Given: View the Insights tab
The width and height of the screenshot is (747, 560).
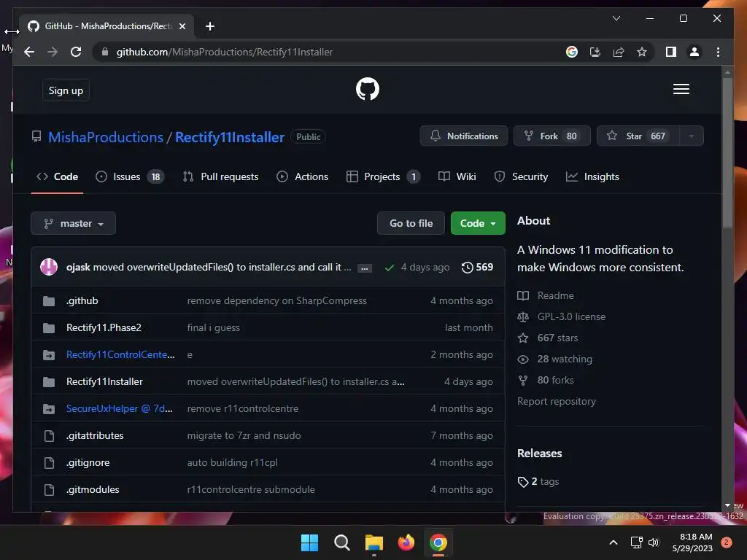Looking at the screenshot, I should (x=592, y=176).
